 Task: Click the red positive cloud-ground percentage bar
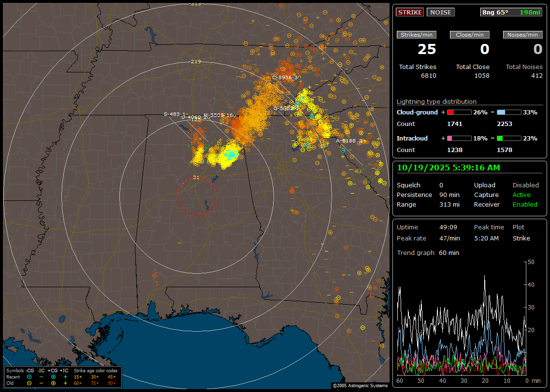[x=459, y=112]
